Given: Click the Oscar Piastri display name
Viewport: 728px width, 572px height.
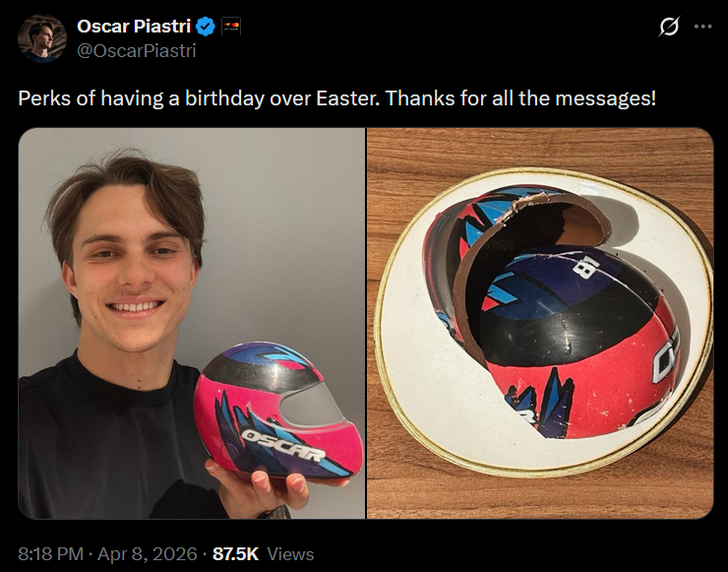Looking at the screenshot, I should 134,26.
